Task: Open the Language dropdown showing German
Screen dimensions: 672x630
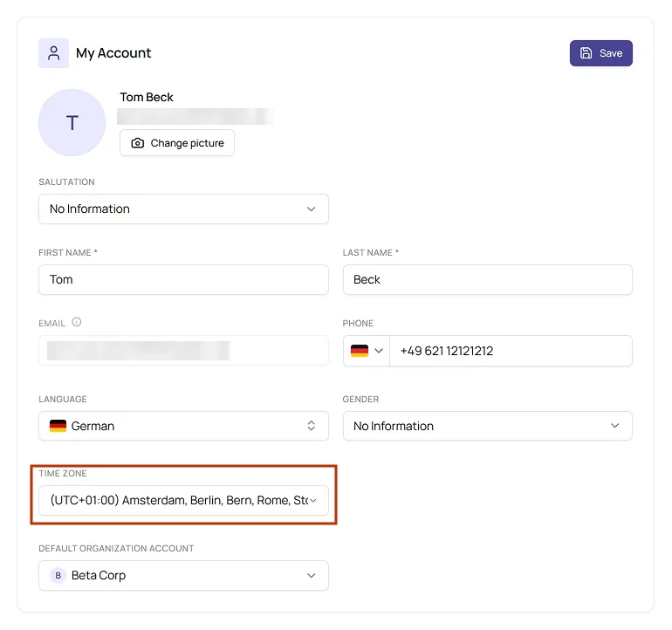Action: pyautogui.click(x=183, y=426)
